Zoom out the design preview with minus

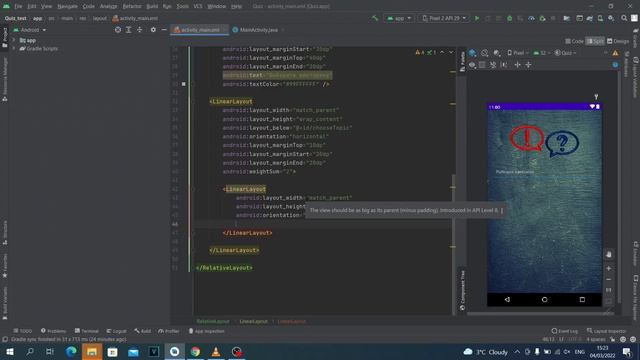609,280
